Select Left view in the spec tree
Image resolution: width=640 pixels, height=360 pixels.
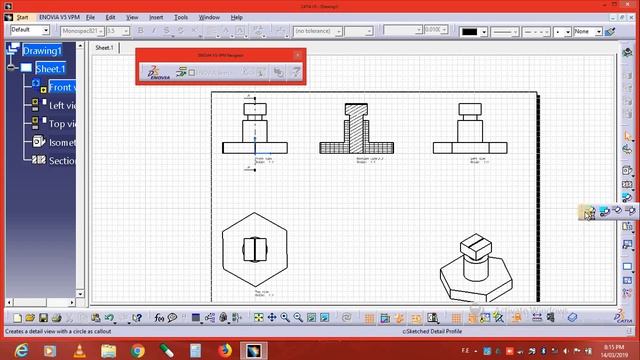point(62,105)
